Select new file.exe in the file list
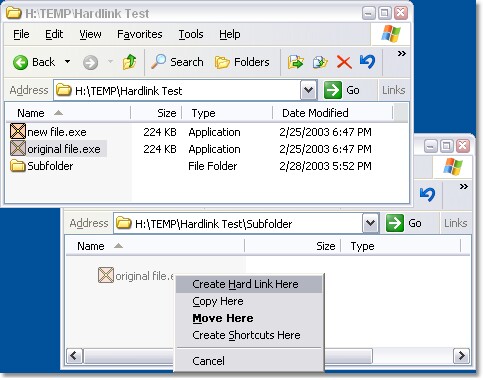 pyautogui.click(x=57, y=132)
